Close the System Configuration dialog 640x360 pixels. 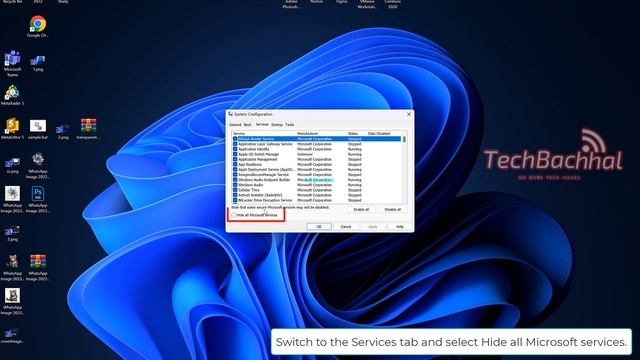[x=409, y=114]
